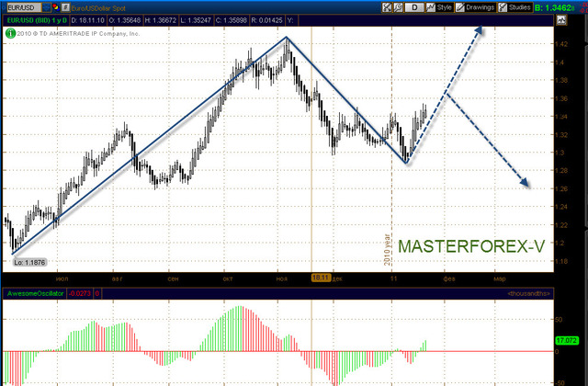Open the Studies menu

tap(515, 7)
